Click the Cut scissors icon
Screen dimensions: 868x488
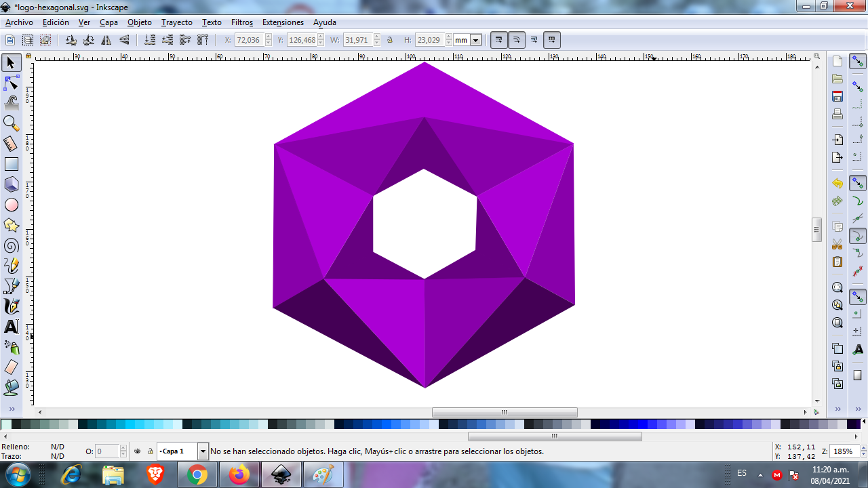837,244
